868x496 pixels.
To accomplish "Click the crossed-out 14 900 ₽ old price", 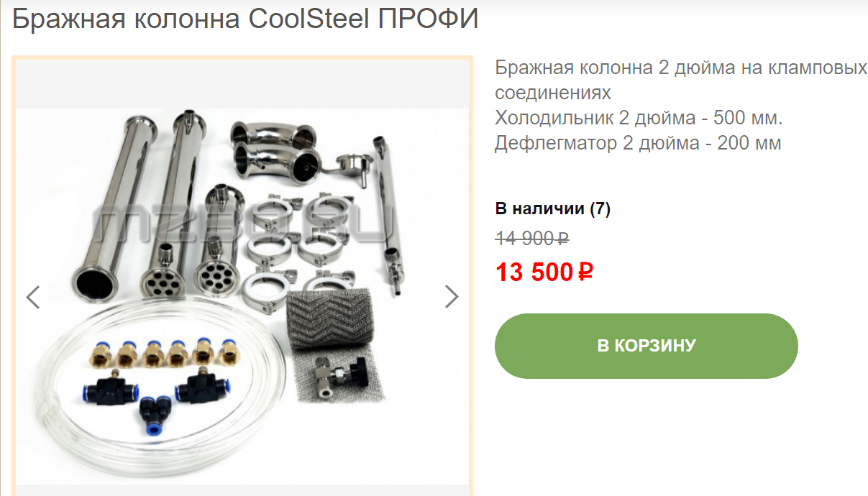I will (532, 238).
